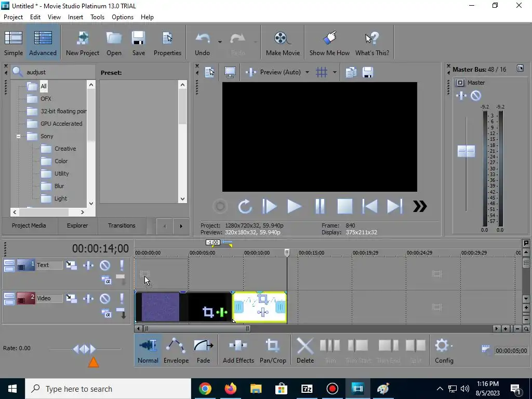The width and height of the screenshot is (532, 399).
Task: Open Track FX on Video track
Action: point(88,298)
